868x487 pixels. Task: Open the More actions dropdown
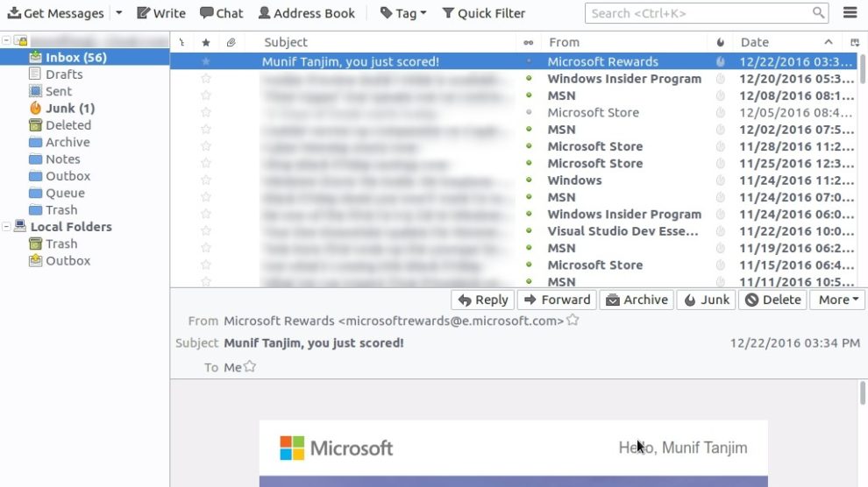pyautogui.click(x=838, y=300)
